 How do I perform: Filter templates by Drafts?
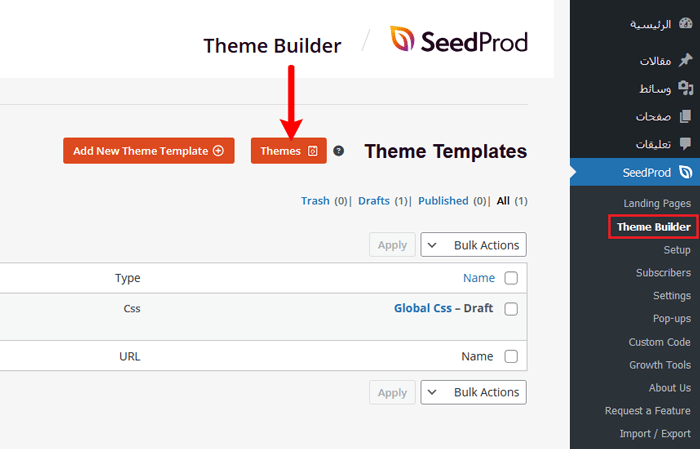point(373,201)
